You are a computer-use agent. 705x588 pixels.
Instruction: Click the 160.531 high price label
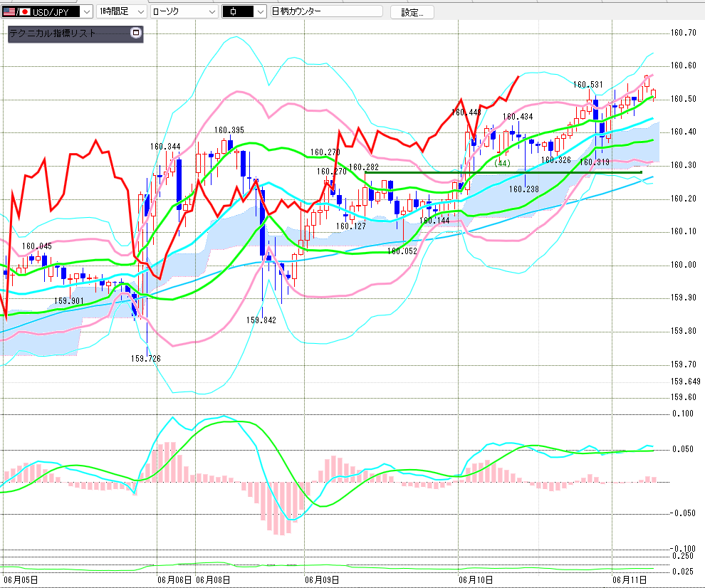coord(587,85)
